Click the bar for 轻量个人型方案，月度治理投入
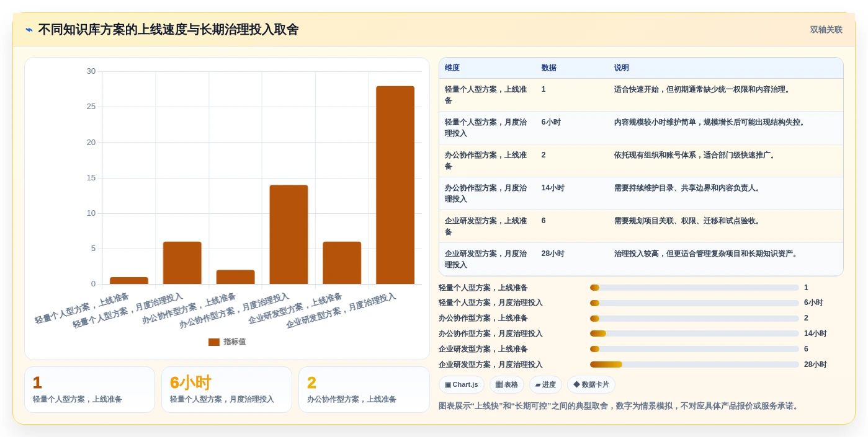868x437 pixels. pyautogui.click(x=182, y=263)
